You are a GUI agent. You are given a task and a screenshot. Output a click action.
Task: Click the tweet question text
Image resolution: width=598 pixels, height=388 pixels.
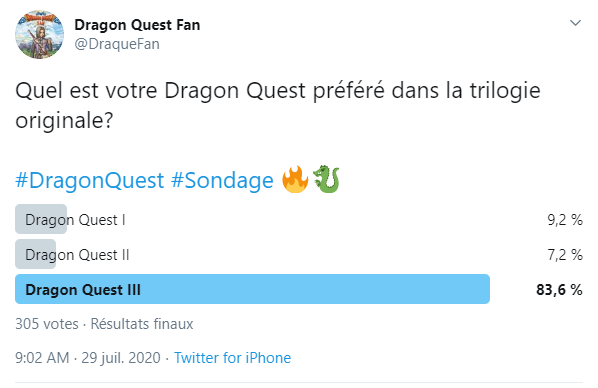tap(278, 105)
